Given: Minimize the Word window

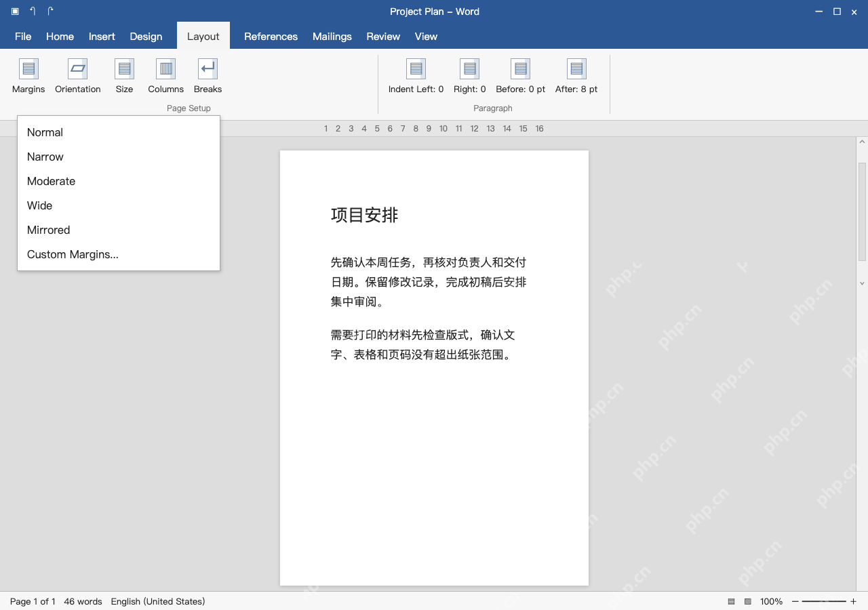Looking at the screenshot, I should [821, 12].
